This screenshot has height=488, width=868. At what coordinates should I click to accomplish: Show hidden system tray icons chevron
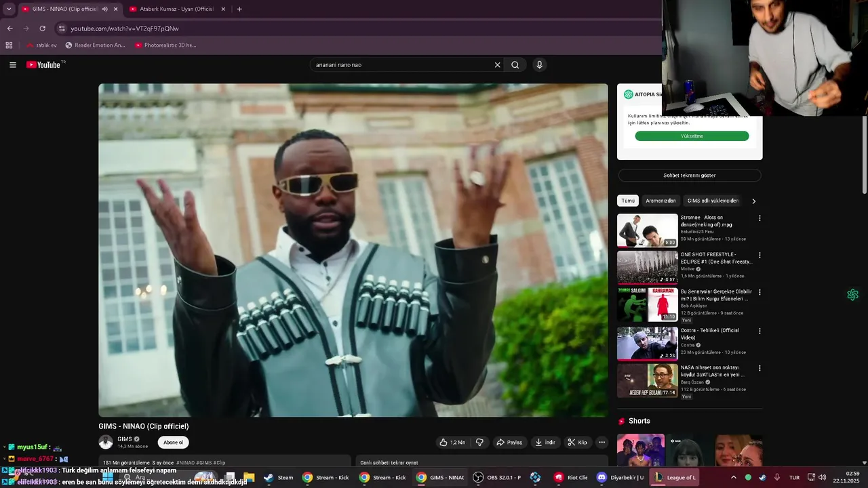click(x=733, y=478)
